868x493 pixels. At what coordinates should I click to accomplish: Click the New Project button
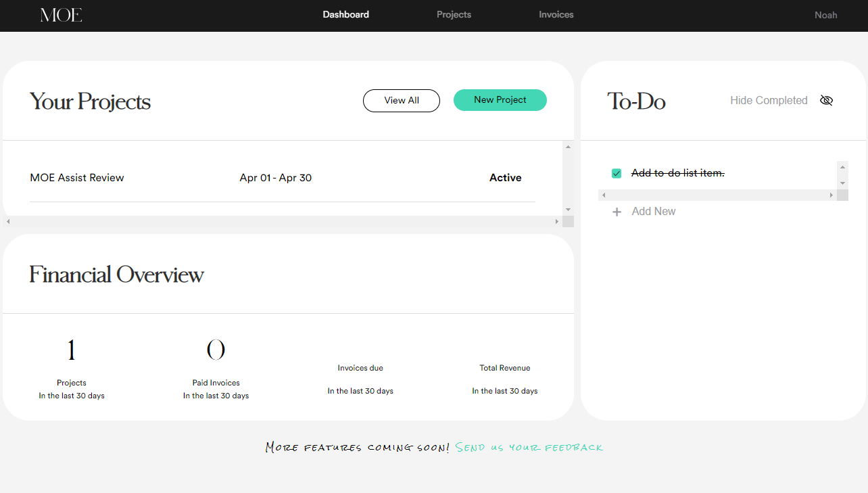500,100
